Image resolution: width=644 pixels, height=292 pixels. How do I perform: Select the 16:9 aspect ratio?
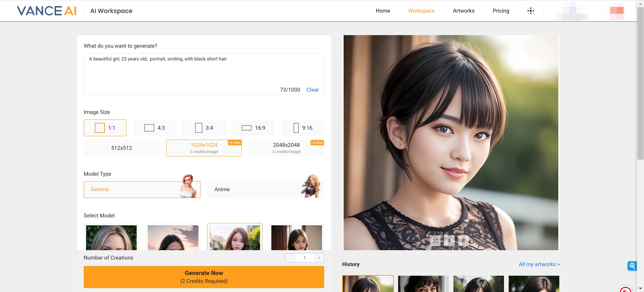click(x=253, y=128)
